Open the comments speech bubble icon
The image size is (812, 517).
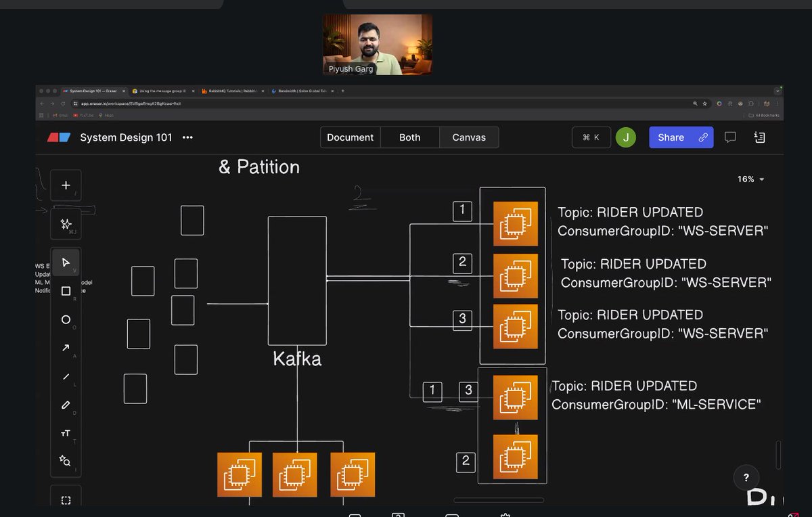730,137
